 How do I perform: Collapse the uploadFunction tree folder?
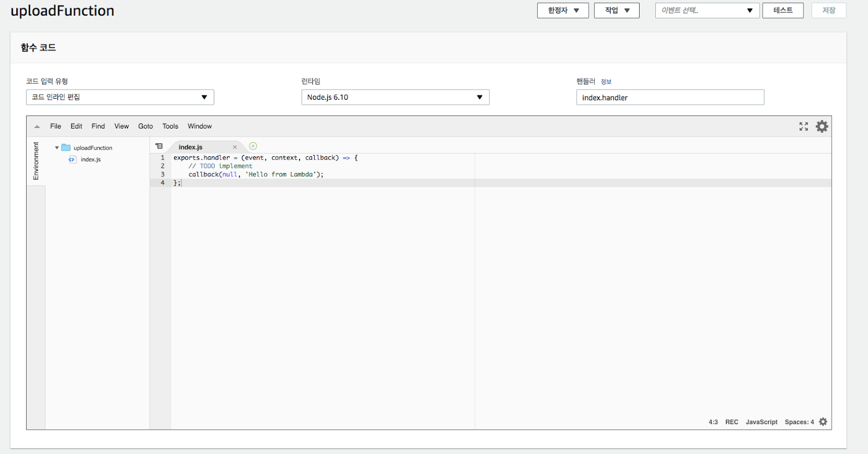[56, 148]
